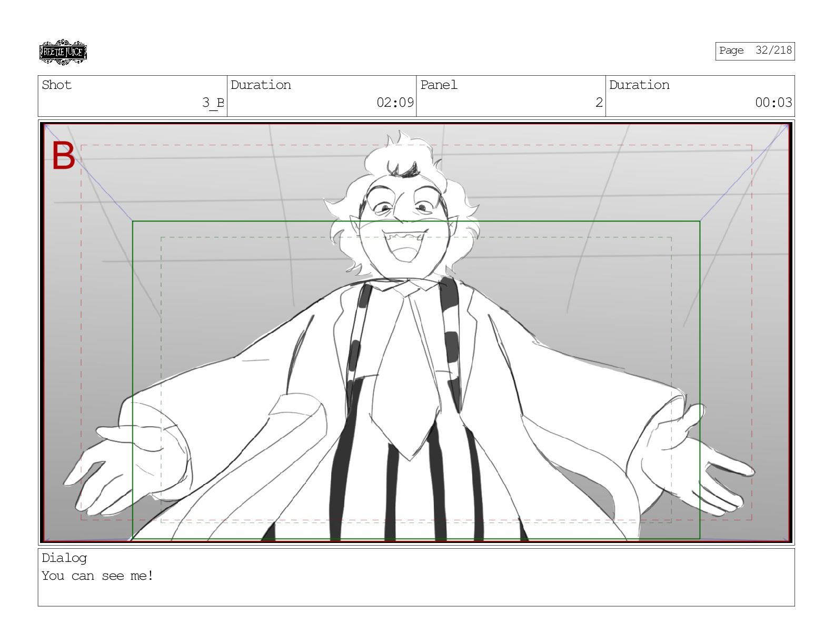Click the dialog line "You can see me!"
The image size is (834, 644).
point(97,576)
